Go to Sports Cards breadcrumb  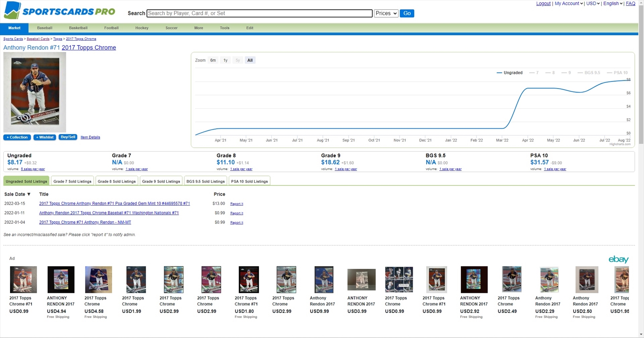(13, 39)
